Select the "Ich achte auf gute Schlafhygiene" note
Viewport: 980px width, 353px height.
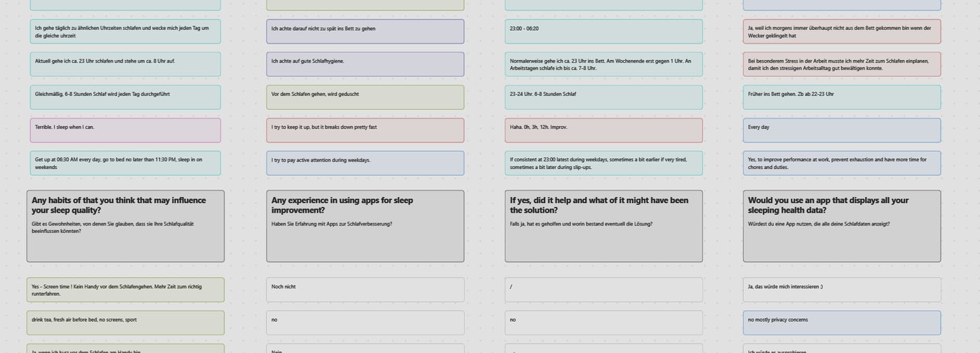(x=365, y=64)
